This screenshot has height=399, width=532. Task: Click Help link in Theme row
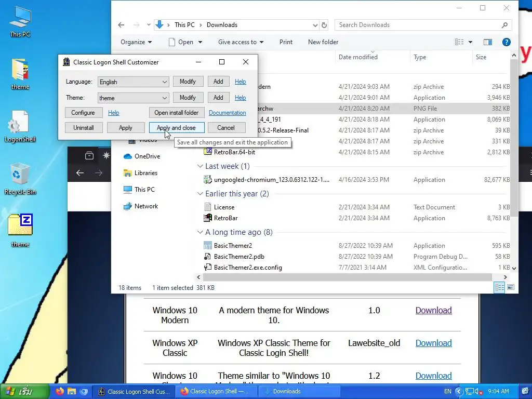pyautogui.click(x=240, y=97)
